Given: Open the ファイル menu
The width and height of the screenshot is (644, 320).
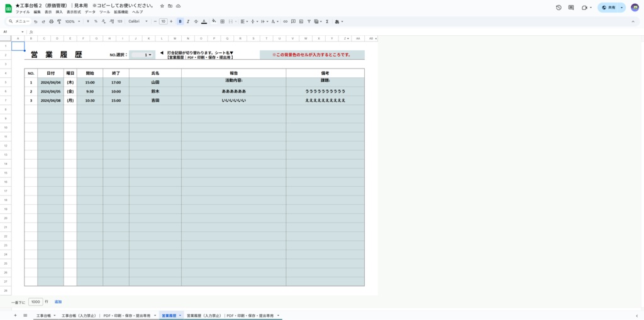Looking at the screenshot, I should click(23, 13).
